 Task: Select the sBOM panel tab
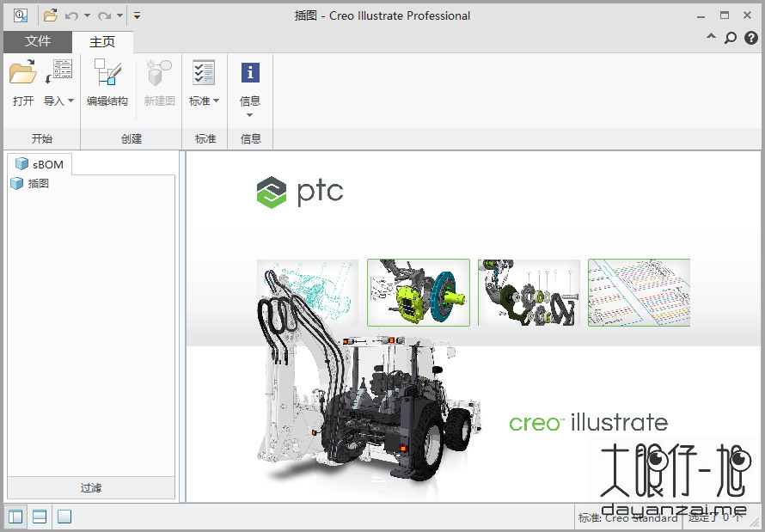(40, 164)
